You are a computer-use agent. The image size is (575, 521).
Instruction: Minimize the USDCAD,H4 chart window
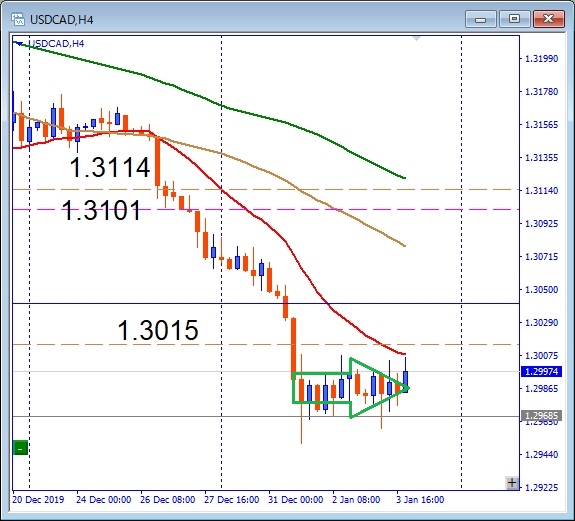pyautogui.click(x=480, y=19)
